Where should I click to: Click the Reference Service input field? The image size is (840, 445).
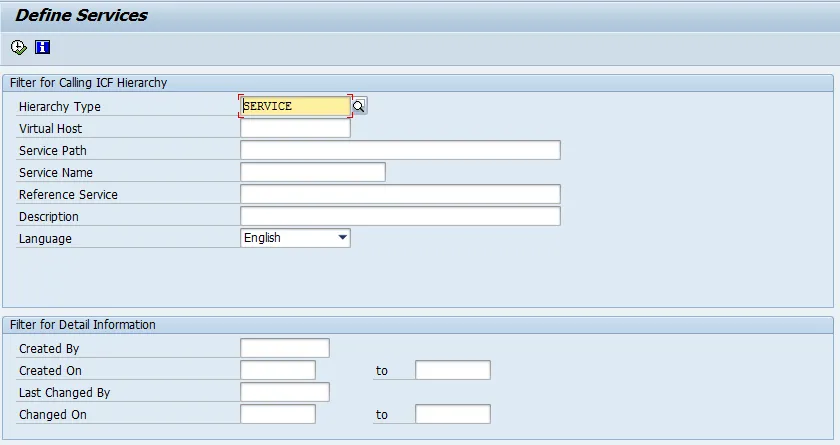pyautogui.click(x=400, y=194)
